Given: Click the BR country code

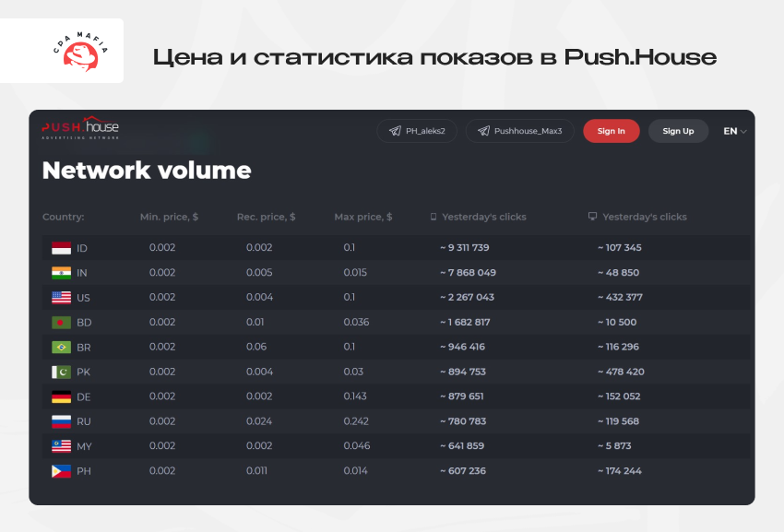Looking at the screenshot, I should (84, 348).
